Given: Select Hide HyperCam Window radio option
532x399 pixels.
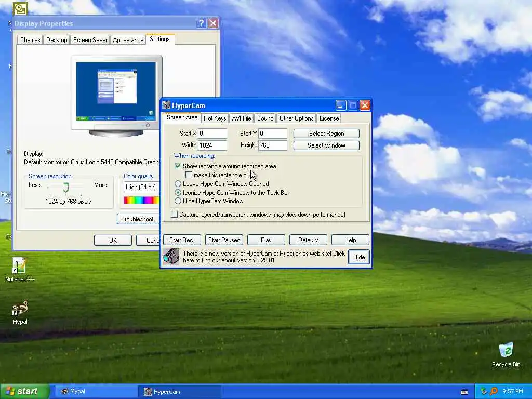Looking at the screenshot, I should tap(178, 201).
